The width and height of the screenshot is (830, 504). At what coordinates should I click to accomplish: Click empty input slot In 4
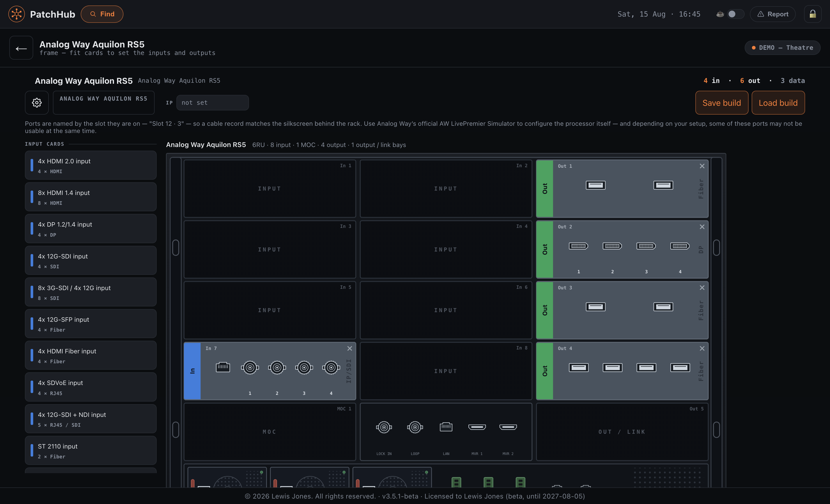click(x=446, y=249)
